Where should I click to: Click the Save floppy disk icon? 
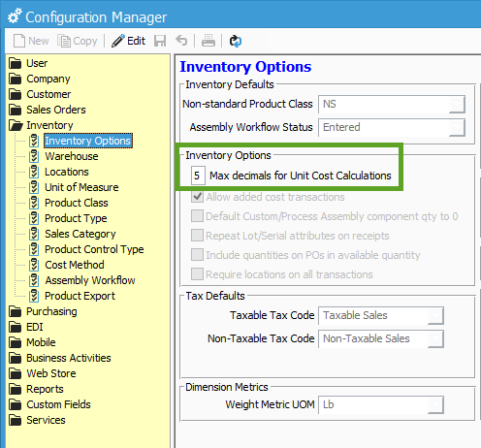click(x=160, y=41)
